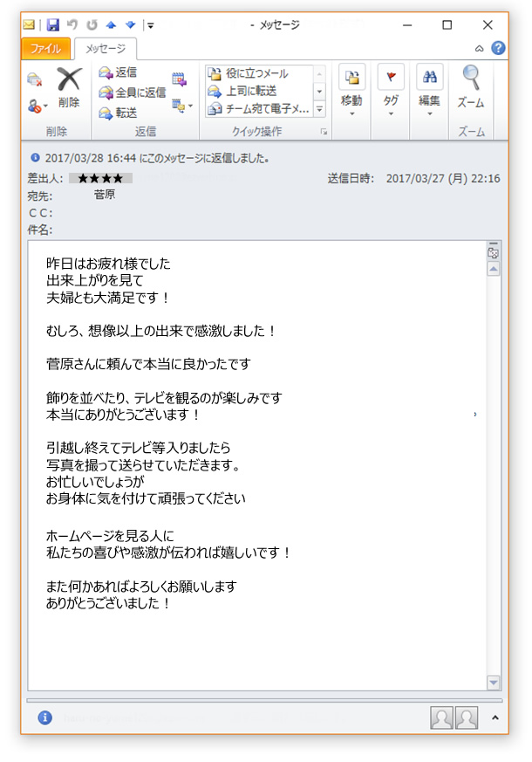The height and width of the screenshot is (762, 532).
Task: Open the Move (移動) dropdown
Action: [351, 93]
